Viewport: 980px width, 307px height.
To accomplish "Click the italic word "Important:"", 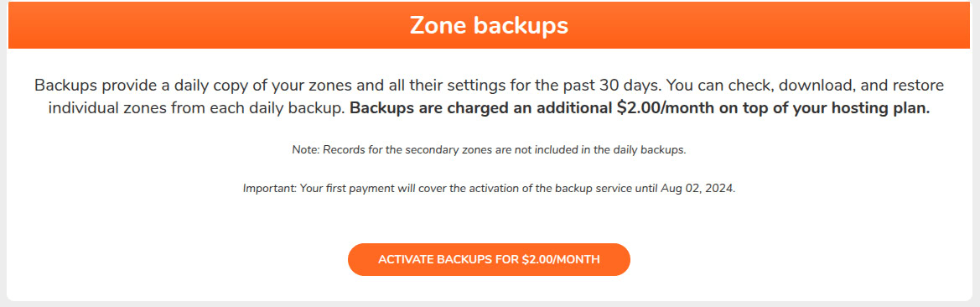I will [270, 188].
